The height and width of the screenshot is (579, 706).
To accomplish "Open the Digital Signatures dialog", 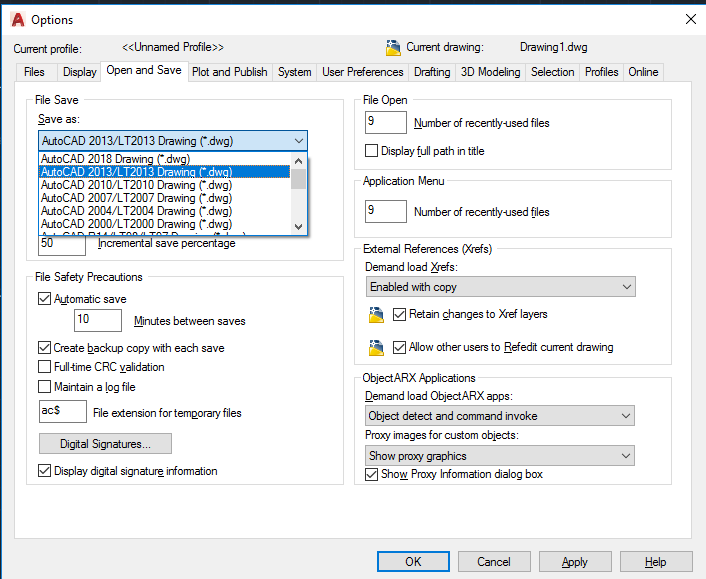I will pyautogui.click(x=105, y=444).
